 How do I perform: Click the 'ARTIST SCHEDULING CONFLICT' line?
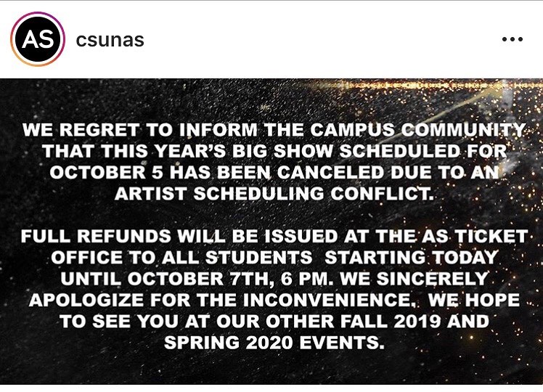point(274,194)
